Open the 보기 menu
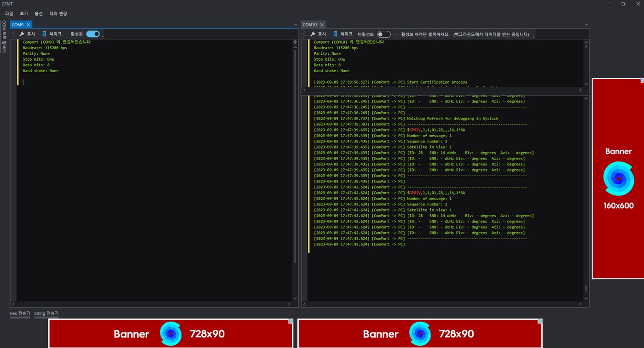Viewport: 644px width, 348px height. click(24, 13)
